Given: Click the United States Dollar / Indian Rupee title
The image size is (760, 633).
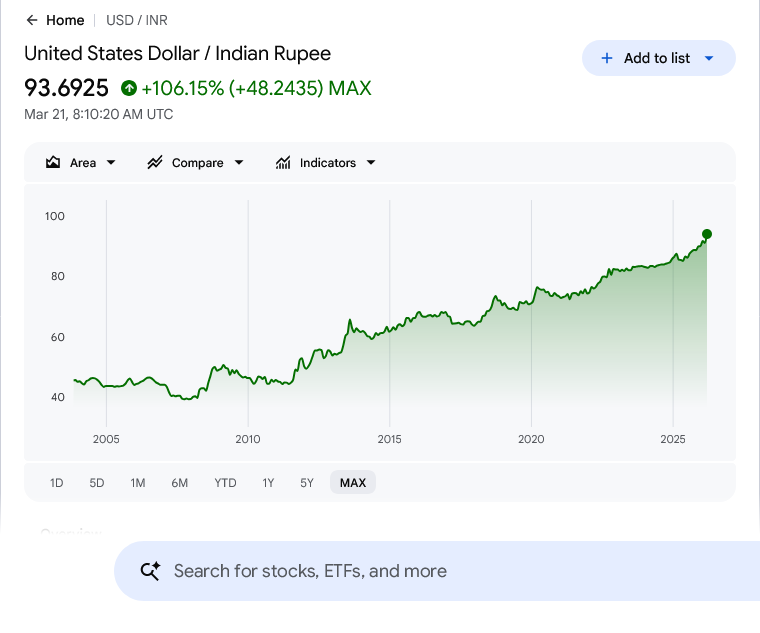Looking at the screenshot, I should pos(177,53).
